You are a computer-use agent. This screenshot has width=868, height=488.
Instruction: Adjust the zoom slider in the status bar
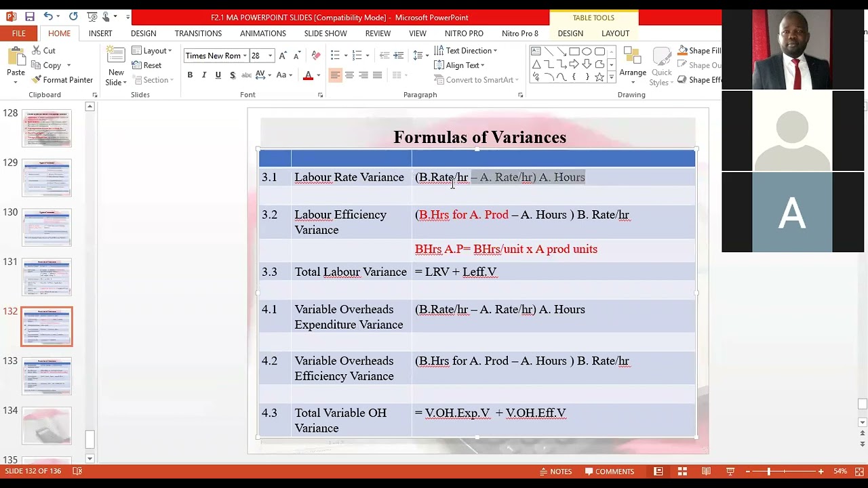click(769, 472)
